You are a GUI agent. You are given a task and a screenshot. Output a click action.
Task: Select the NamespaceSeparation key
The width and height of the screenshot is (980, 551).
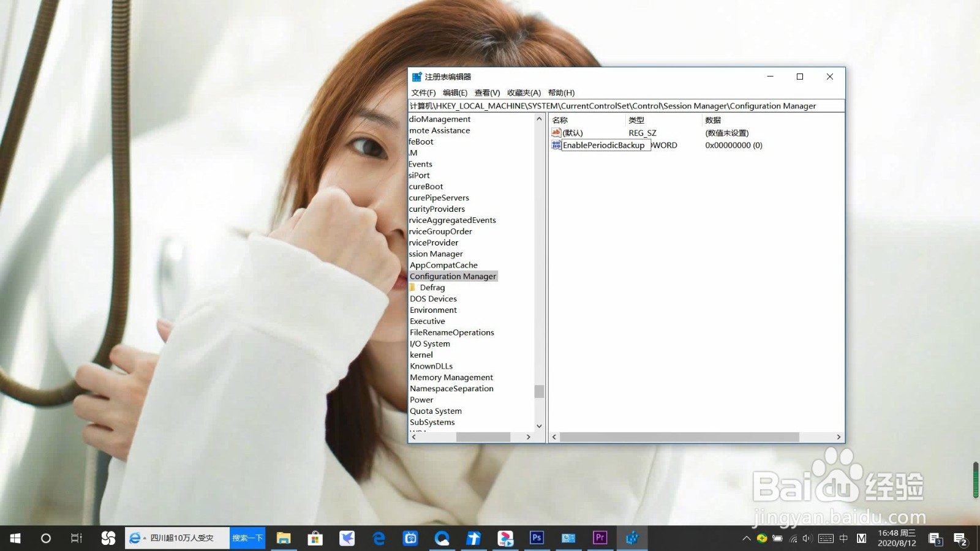click(451, 389)
